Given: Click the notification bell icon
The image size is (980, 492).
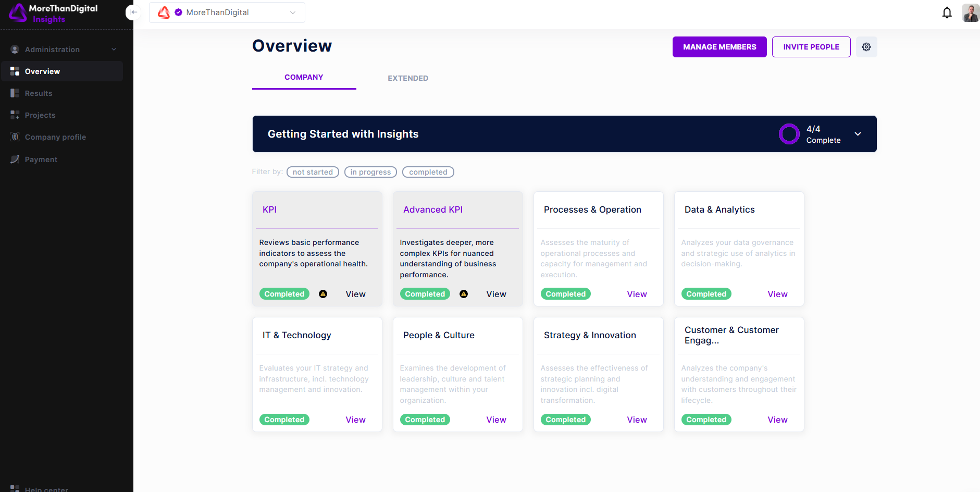Looking at the screenshot, I should tap(947, 13).
